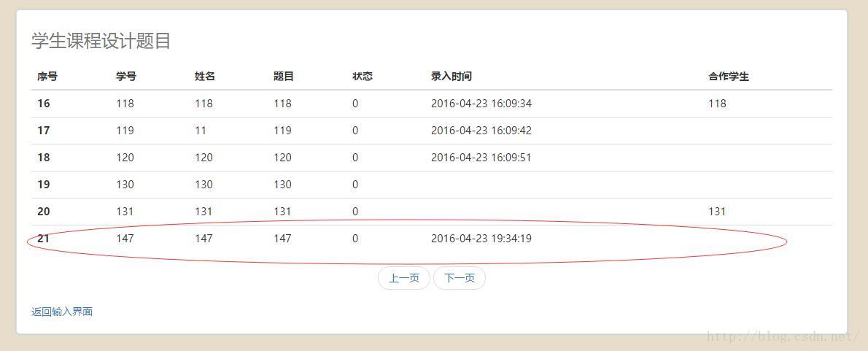Click 学号 value 120 in row 18
The width and height of the screenshot is (868, 351).
pyautogui.click(x=125, y=158)
